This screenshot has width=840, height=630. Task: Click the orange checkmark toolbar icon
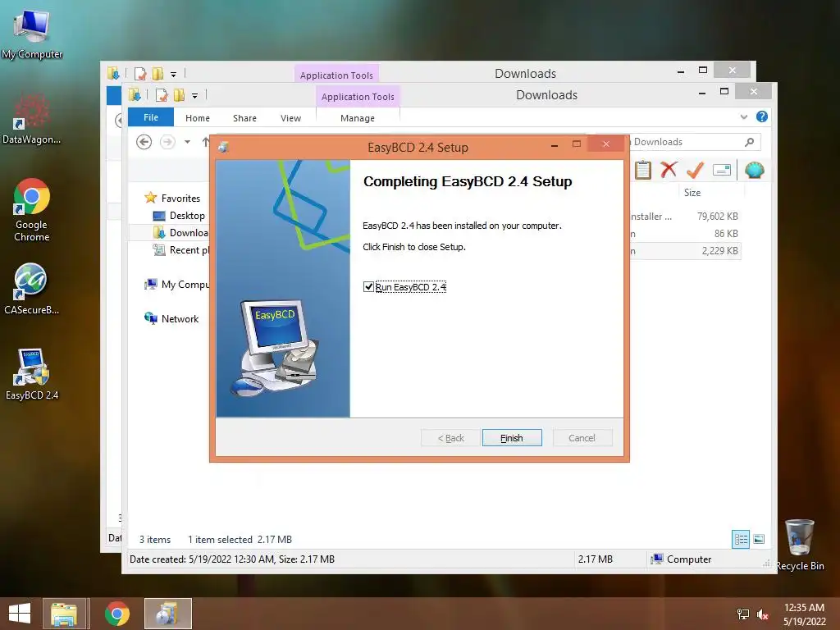[695, 170]
